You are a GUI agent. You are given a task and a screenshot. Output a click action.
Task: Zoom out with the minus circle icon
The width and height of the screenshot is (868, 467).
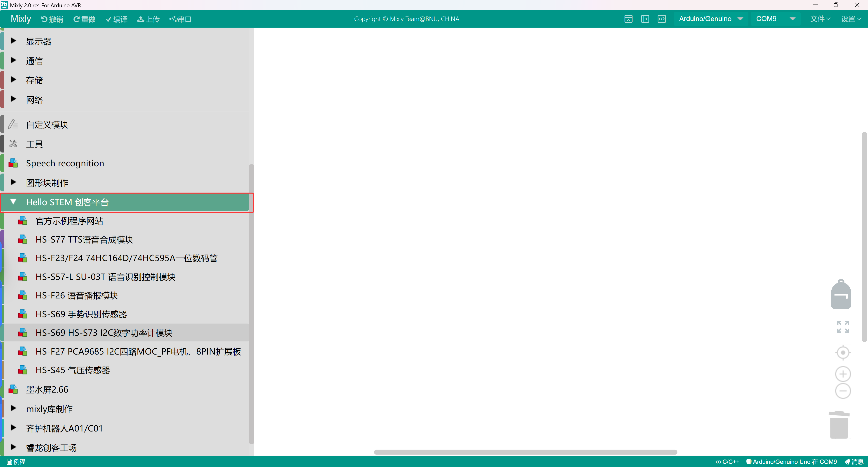pyautogui.click(x=843, y=391)
